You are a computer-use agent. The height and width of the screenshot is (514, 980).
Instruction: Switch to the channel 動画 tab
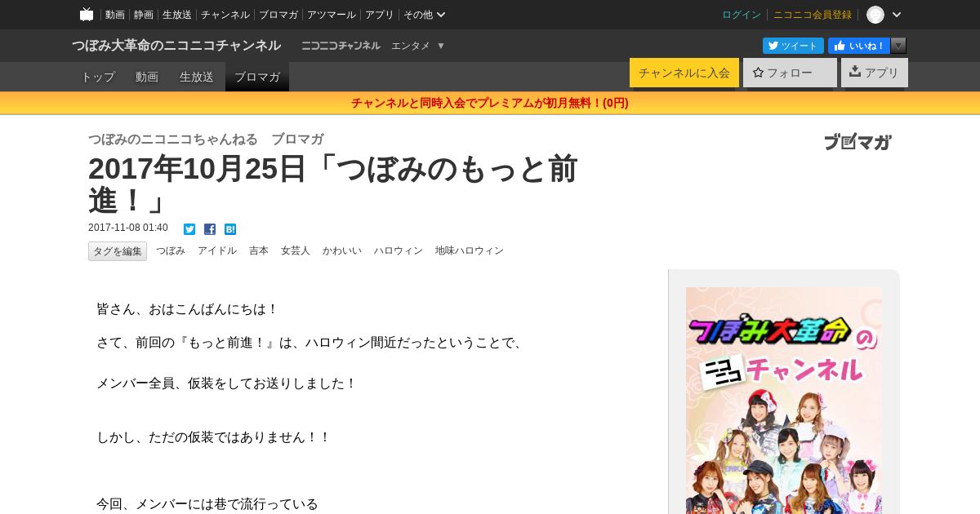(147, 77)
